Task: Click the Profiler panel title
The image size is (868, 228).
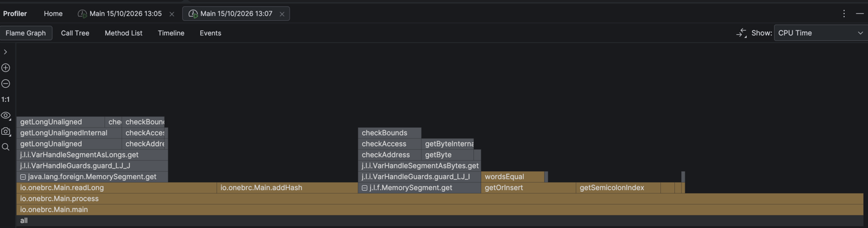Action: coord(15,13)
